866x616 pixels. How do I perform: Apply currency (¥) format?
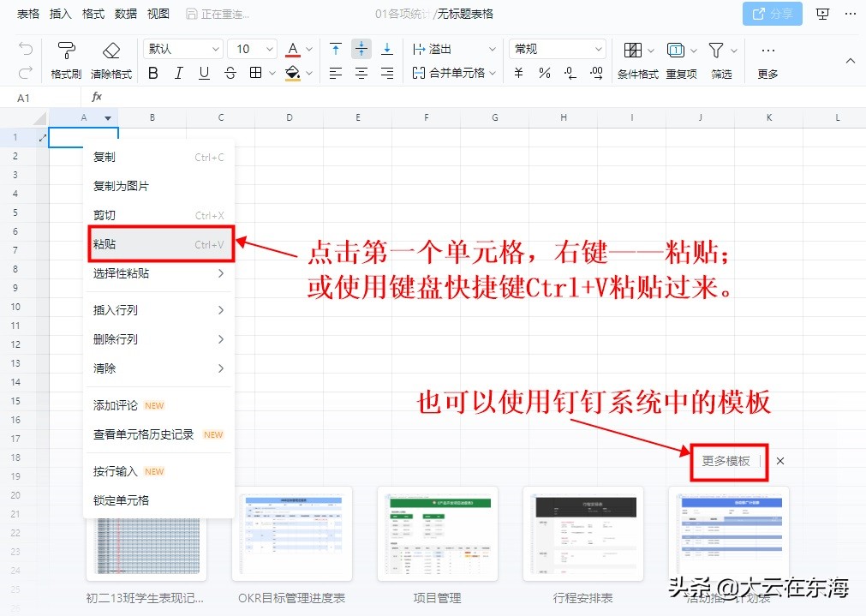[518, 73]
